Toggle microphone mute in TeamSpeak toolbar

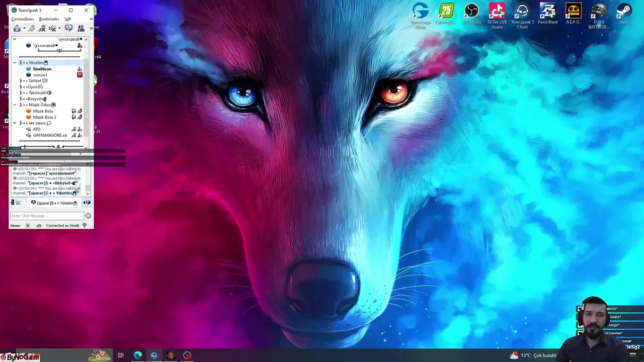(x=42, y=29)
